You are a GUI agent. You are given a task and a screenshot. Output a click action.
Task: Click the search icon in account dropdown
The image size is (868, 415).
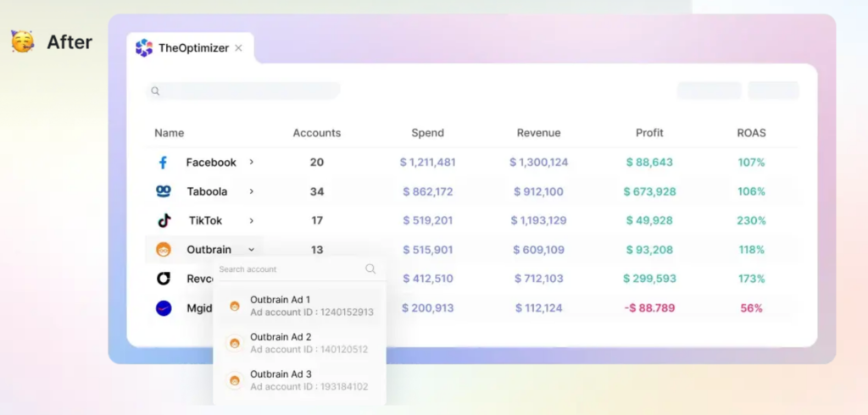pos(370,269)
